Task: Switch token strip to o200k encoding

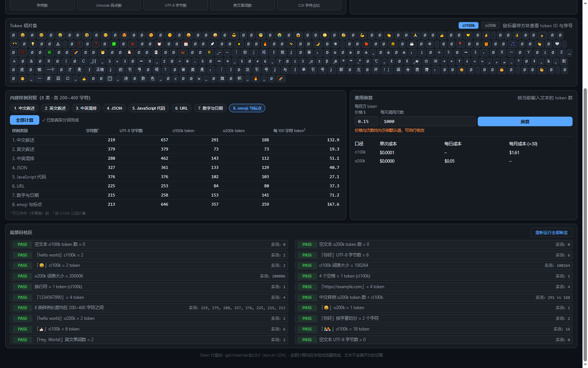Action: click(491, 25)
